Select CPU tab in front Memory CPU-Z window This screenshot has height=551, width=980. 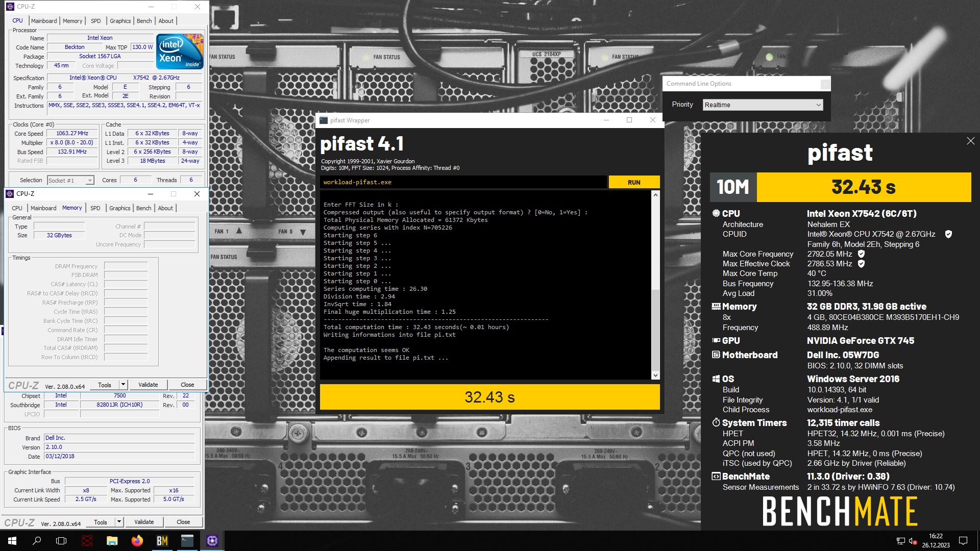[17, 208]
